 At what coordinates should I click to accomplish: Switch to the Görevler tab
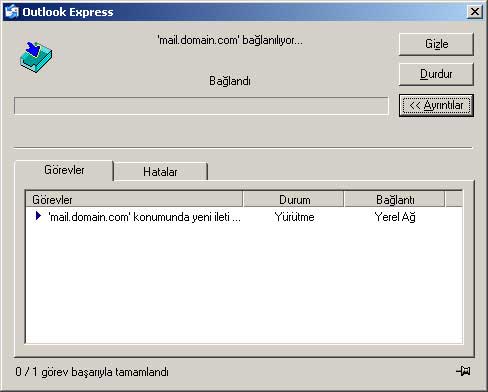click(x=64, y=170)
